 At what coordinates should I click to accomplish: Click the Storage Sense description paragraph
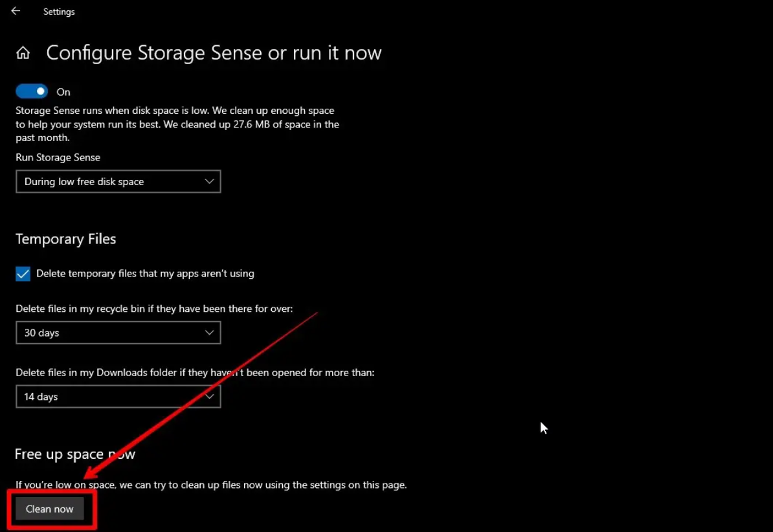(177, 124)
